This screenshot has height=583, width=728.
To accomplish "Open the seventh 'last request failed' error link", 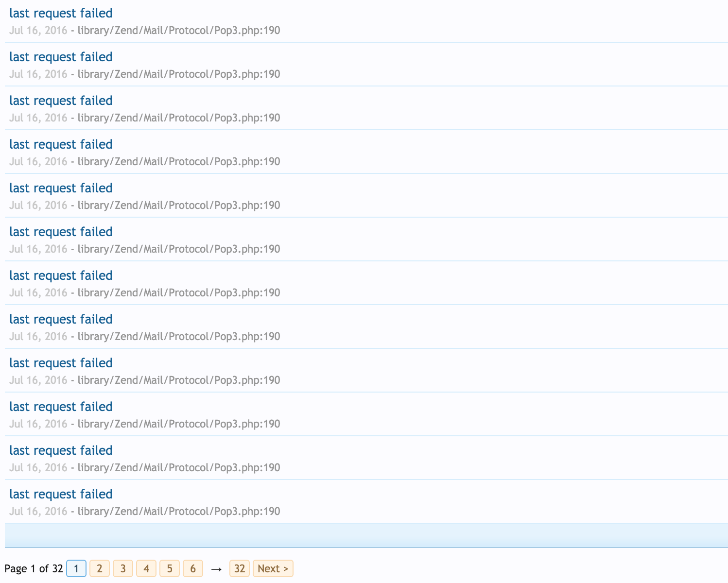I will pos(60,275).
